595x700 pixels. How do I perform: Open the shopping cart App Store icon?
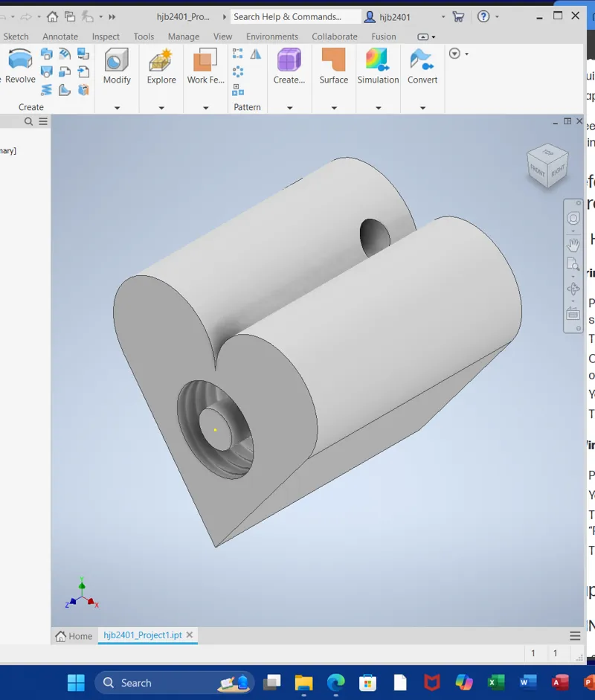click(x=458, y=17)
